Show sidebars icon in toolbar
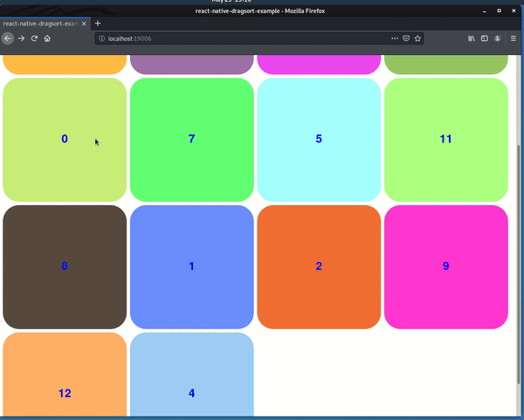Screen dimensions: 524x420 [x=485, y=38]
